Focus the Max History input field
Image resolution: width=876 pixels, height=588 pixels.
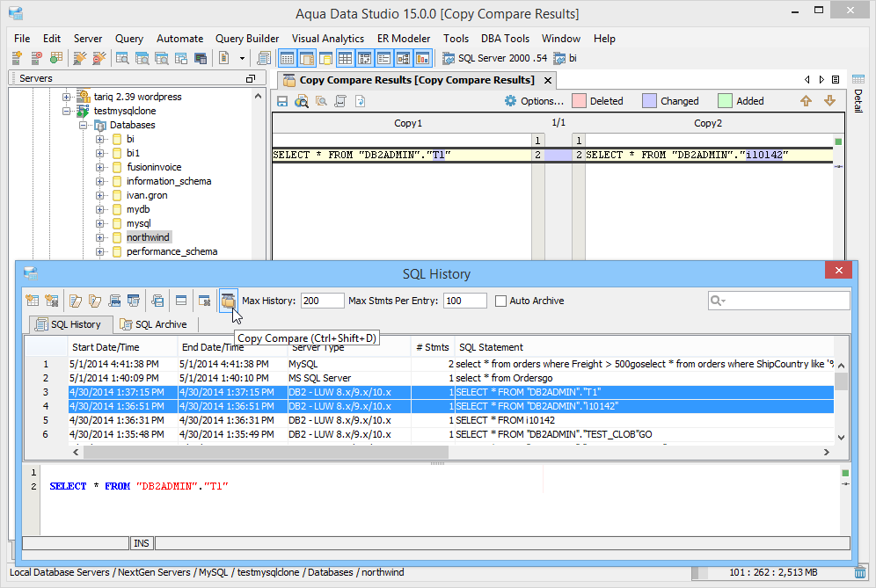323,301
